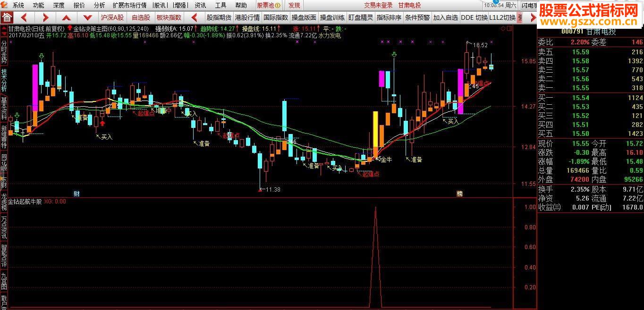Click the application logo in menu bar
644x310 pixels.
pos(5,5)
